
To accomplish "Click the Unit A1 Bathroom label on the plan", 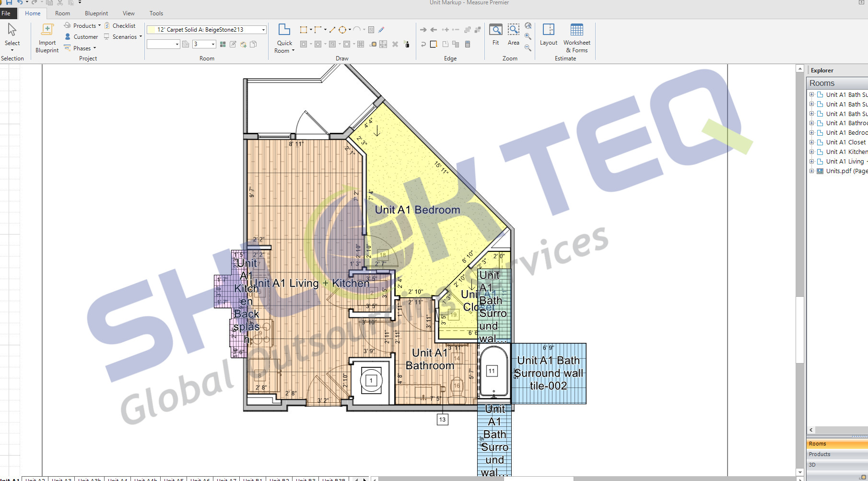I will 430,359.
